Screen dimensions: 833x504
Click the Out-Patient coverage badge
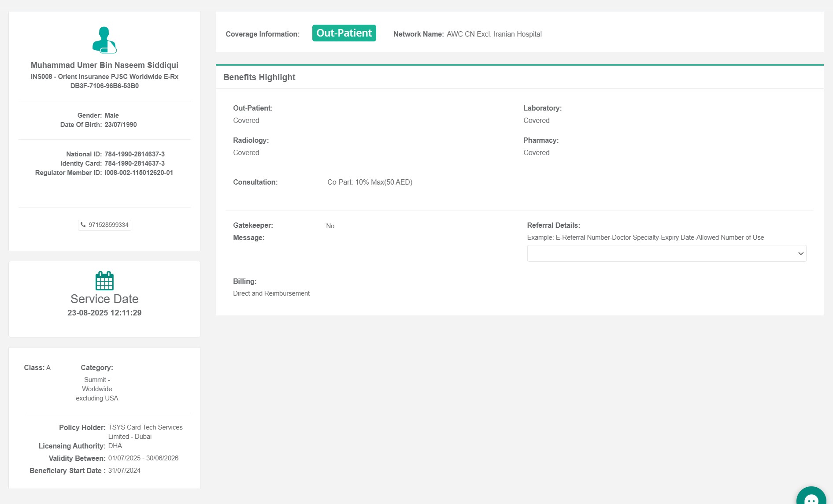[344, 33]
